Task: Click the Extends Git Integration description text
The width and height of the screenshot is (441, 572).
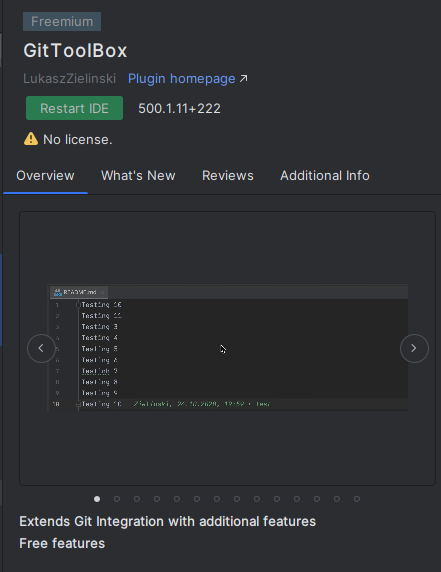Action: pos(167,521)
